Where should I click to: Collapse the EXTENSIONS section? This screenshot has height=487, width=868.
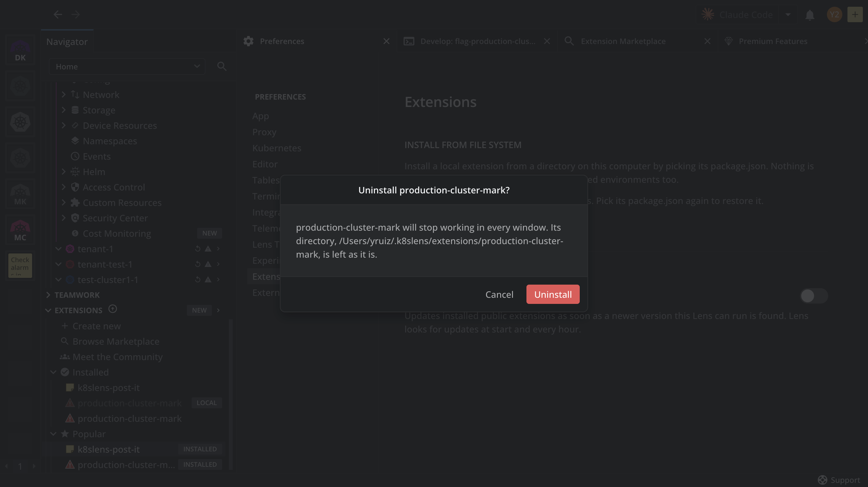pos(48,310)
